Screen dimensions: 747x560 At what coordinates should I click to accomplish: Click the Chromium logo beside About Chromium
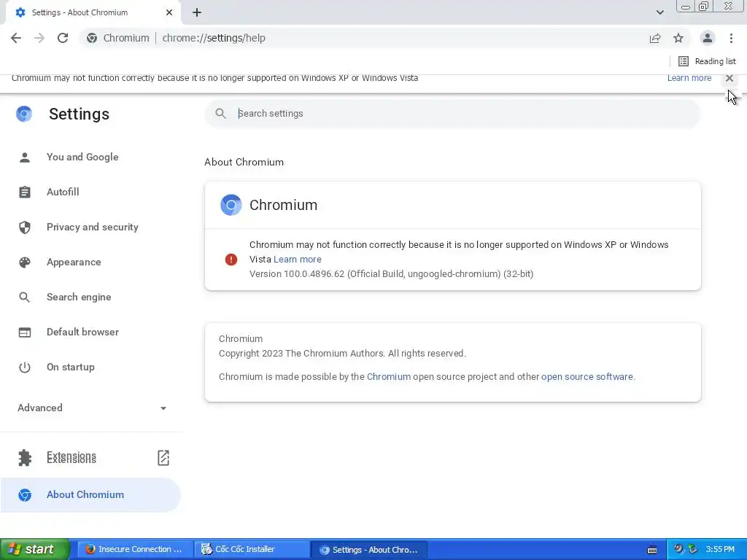(x=25, y=495)
